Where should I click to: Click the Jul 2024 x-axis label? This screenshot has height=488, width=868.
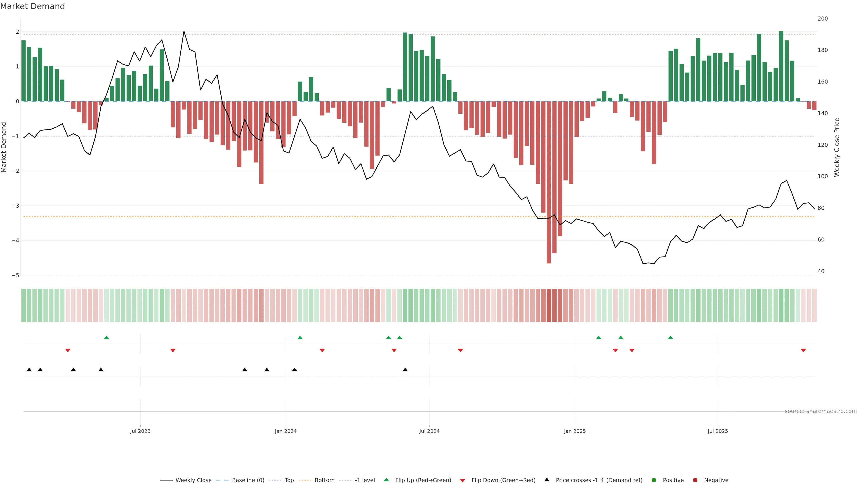(x=429, y=431)
